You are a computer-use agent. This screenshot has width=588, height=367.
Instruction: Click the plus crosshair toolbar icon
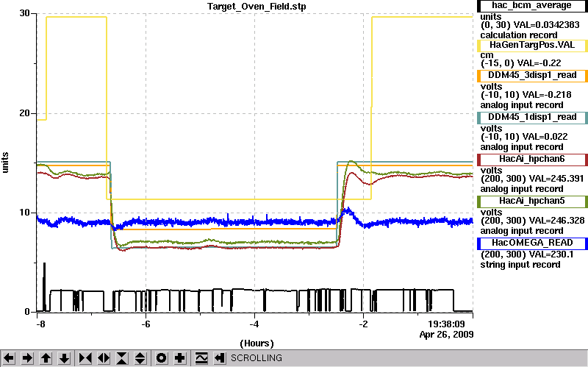pyautogui.click(x=180, y=358)
